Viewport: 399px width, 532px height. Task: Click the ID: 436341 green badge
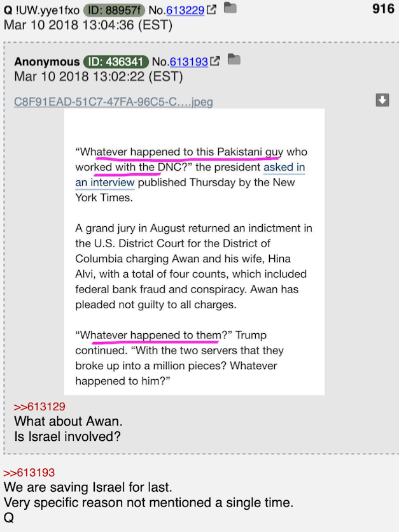click(x=116, y=61)
